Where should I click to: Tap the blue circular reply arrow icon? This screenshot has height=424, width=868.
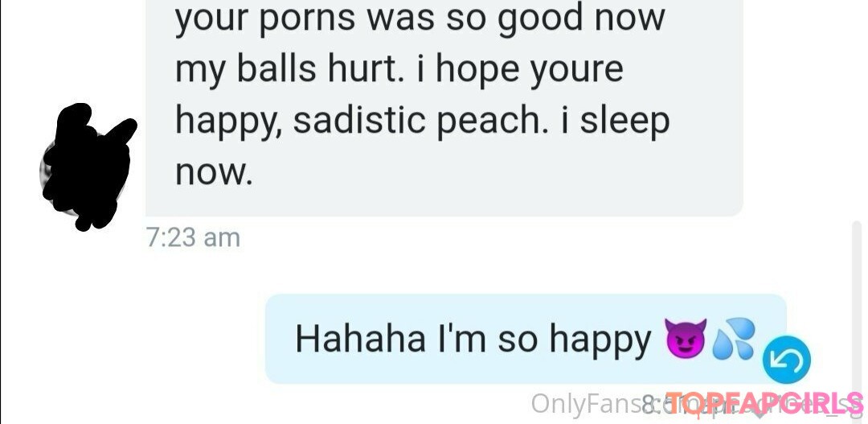(786, 360)
